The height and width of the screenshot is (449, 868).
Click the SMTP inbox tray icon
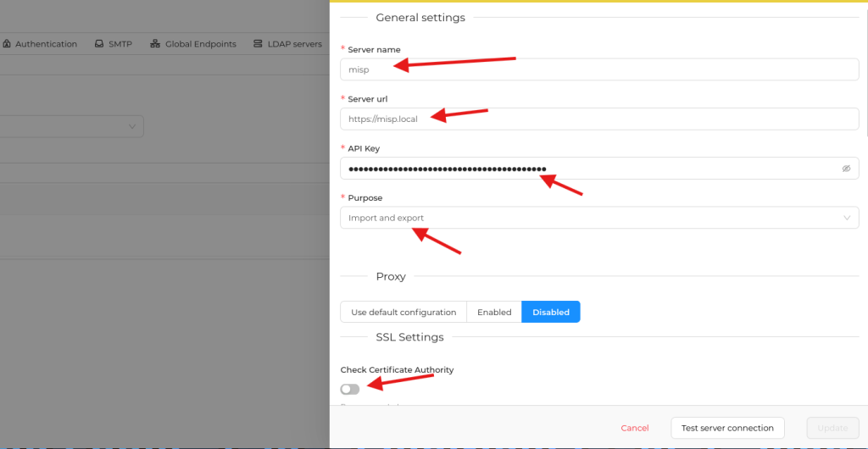click(x=99, y=44)
